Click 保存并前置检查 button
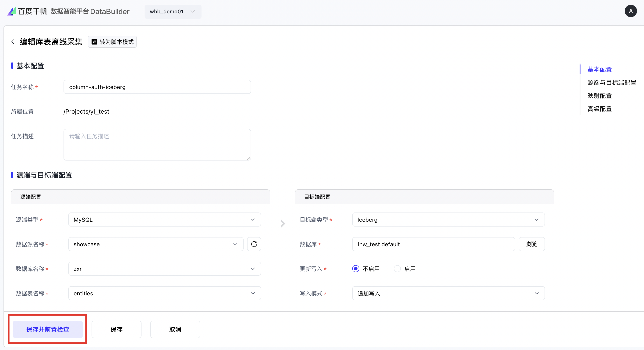The width and height of the screenshot is (644, 350). pos(48,329)
